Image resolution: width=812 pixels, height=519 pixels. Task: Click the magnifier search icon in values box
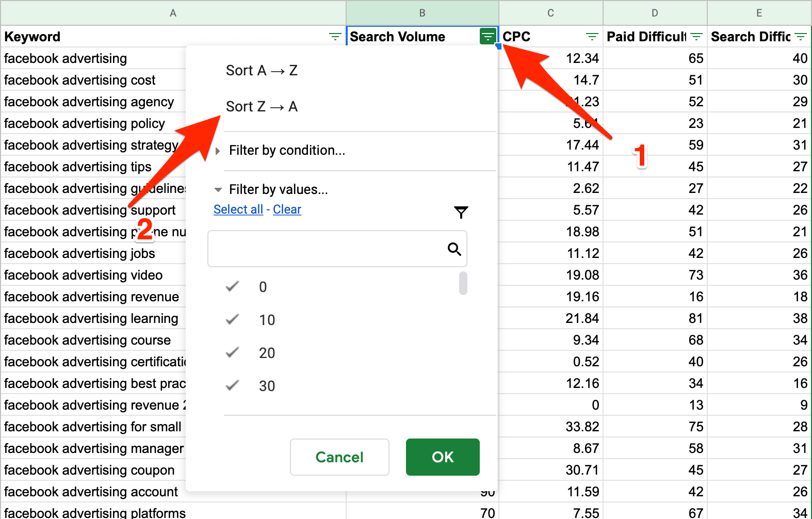click(454, 249)
